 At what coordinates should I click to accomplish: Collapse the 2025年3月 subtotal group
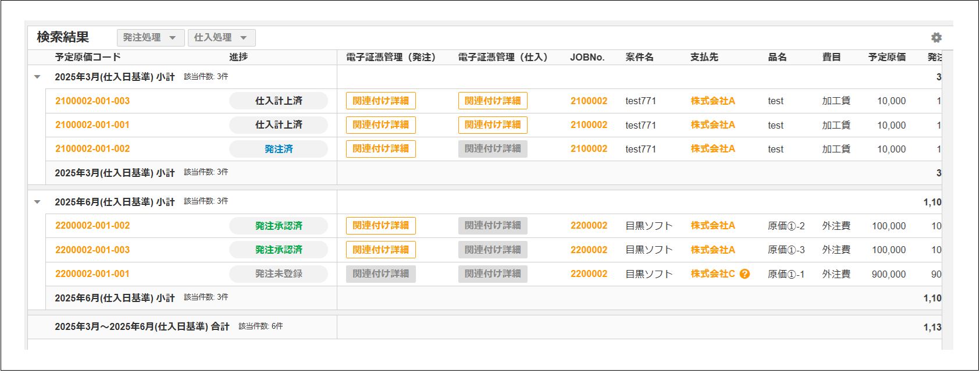point(37,77)
